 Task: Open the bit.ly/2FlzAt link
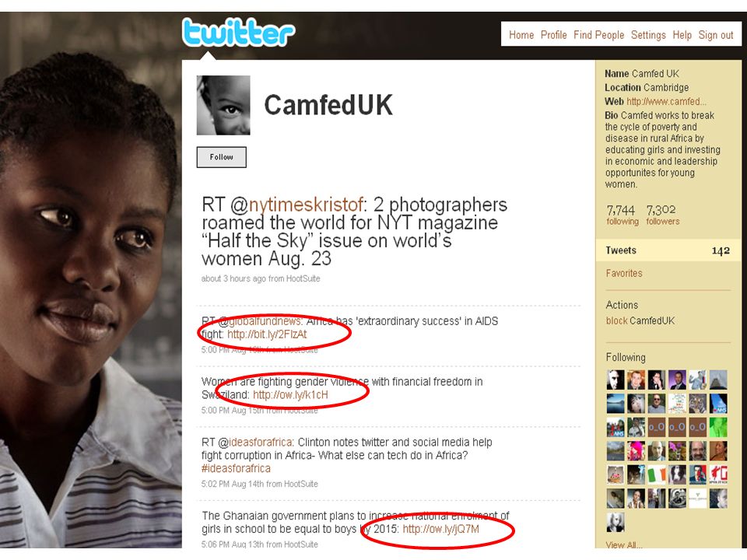point(267,334)
